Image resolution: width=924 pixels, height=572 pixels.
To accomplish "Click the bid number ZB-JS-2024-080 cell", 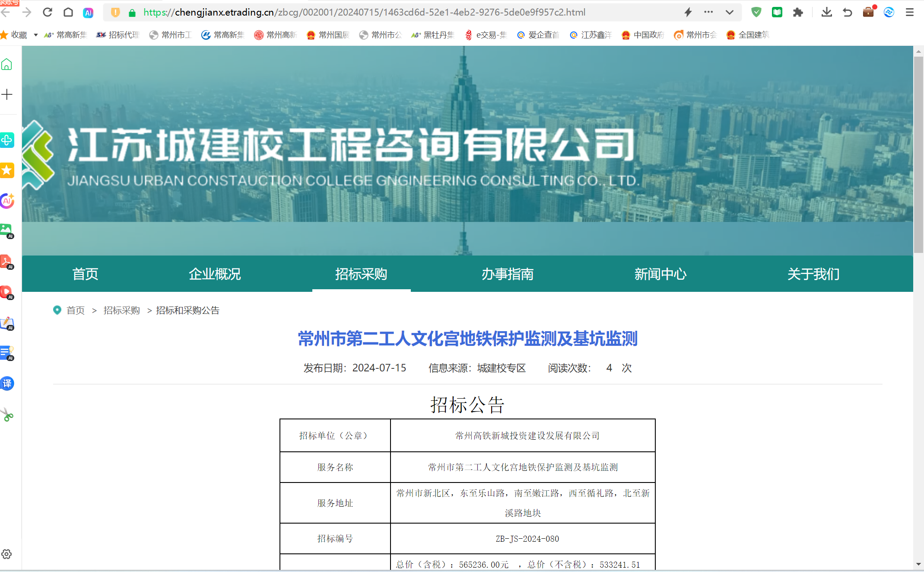I will point(523,539).
